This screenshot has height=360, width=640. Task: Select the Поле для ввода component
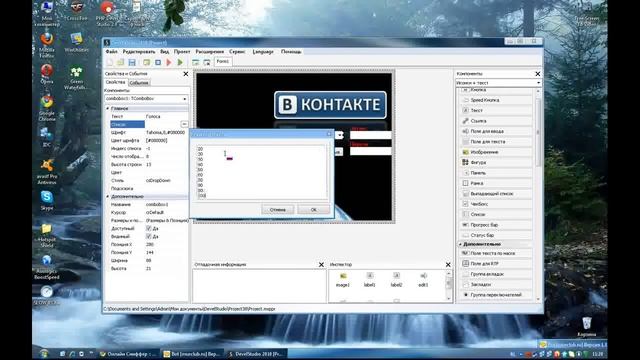[497, 131]
